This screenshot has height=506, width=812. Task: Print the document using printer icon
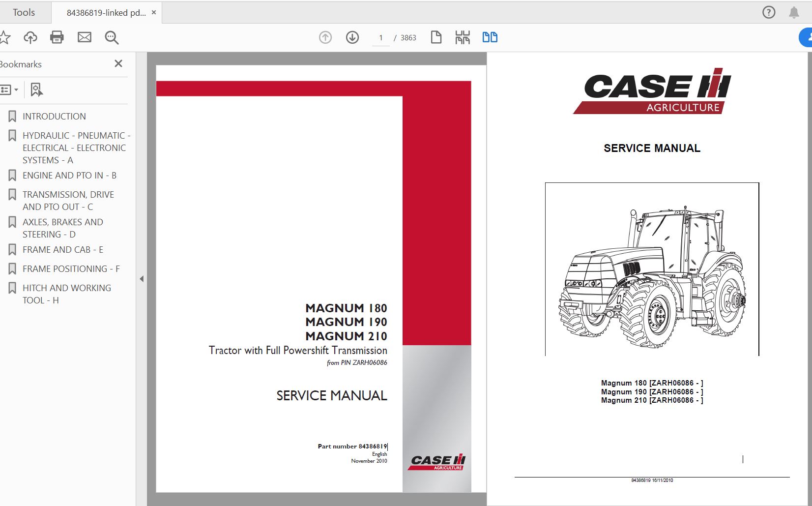(57, 37)
